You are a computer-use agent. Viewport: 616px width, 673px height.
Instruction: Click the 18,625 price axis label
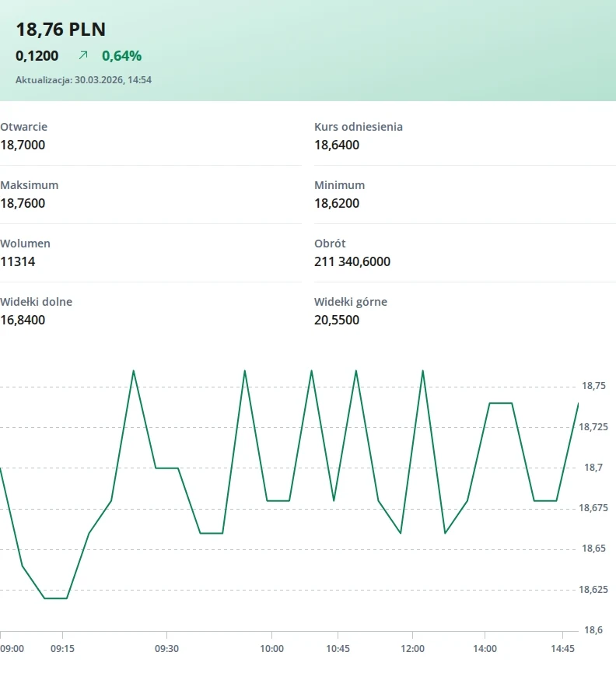[596, 590]
